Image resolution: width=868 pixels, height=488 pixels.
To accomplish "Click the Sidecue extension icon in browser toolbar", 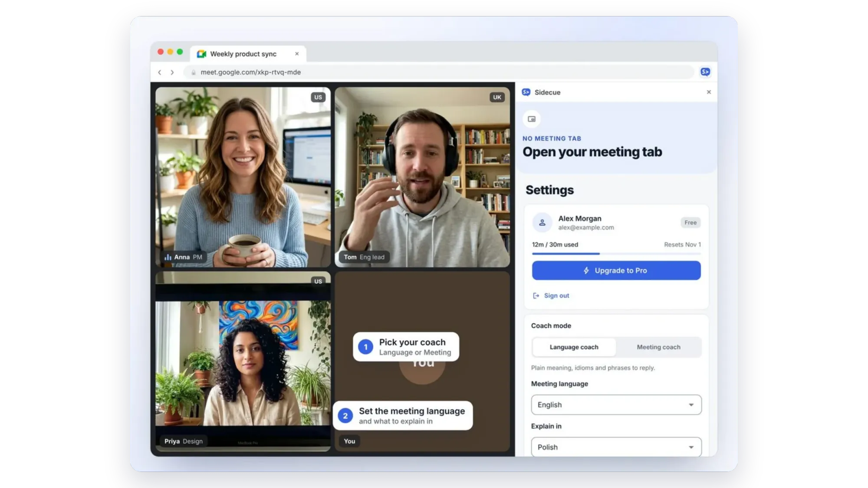I will [705, 72].
